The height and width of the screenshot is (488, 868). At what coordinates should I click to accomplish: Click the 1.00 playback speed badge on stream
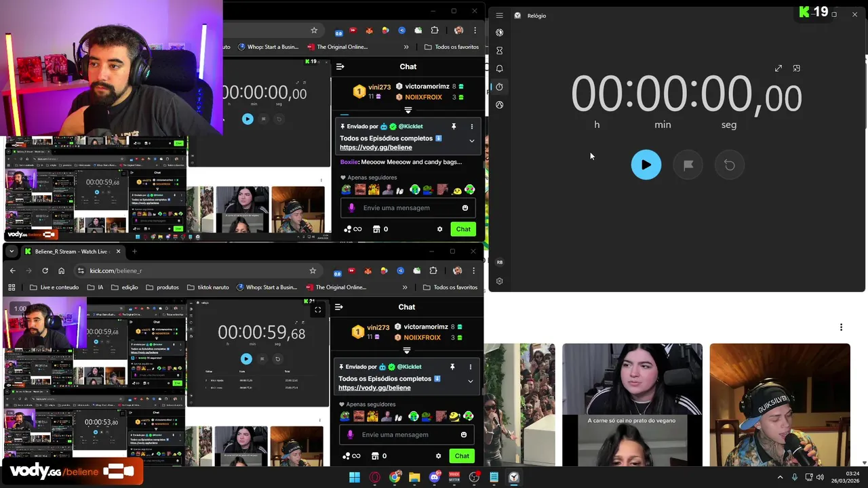[20, 308]
